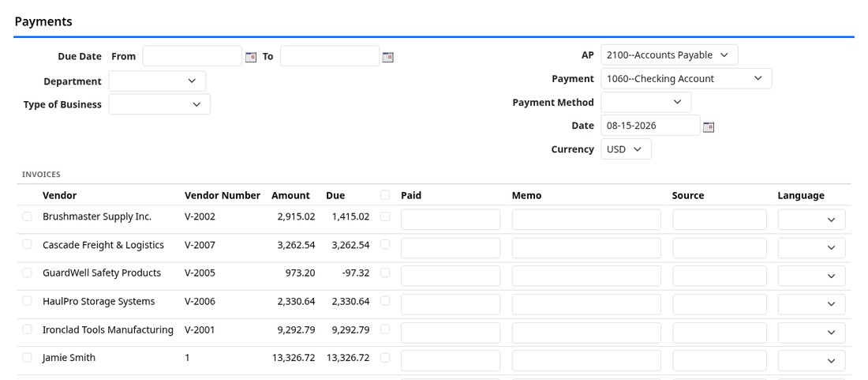
Task: Click vendor name Jamie Smith
Action: (x=69, y=357)
